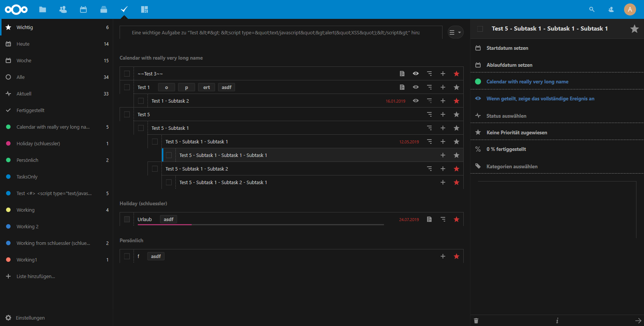The image size is (644, 326).
Task: Close details panel with arrow icon
Action: point(638,321)
